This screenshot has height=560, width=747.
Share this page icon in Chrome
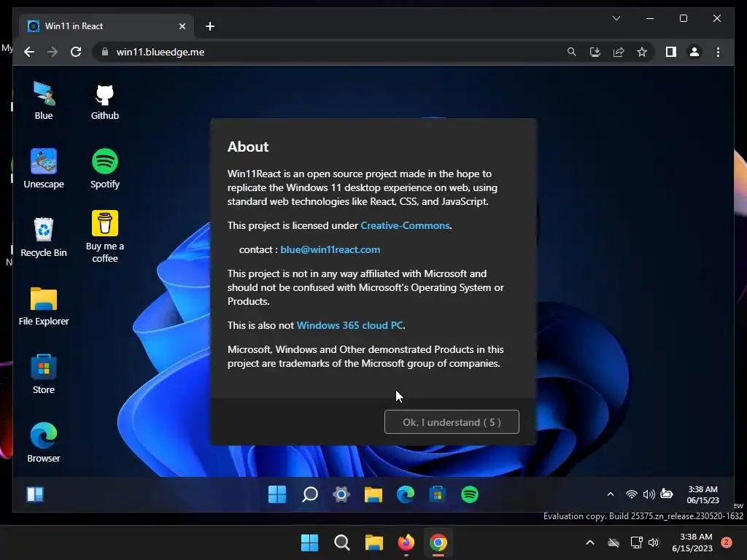[x=619, y=52]
